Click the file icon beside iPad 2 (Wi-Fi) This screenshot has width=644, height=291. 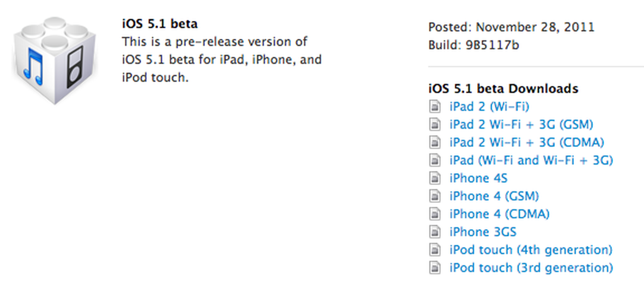436,106
